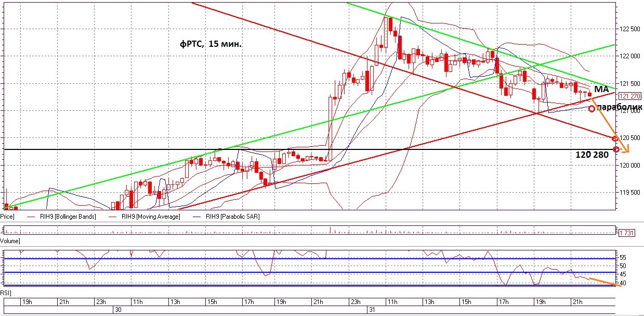Click the volume value tag 1 731

click(x=626, y=233)
